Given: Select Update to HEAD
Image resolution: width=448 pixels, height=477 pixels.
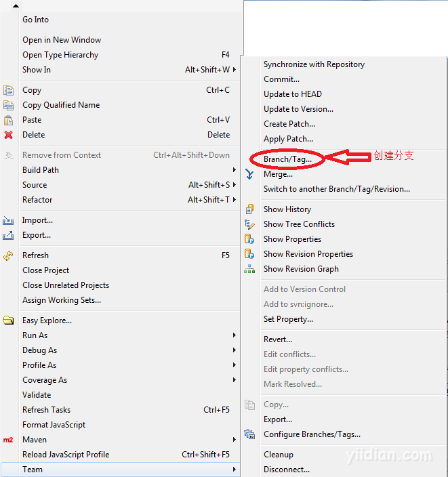Looking at the screenshot, I should coord(293,94).
